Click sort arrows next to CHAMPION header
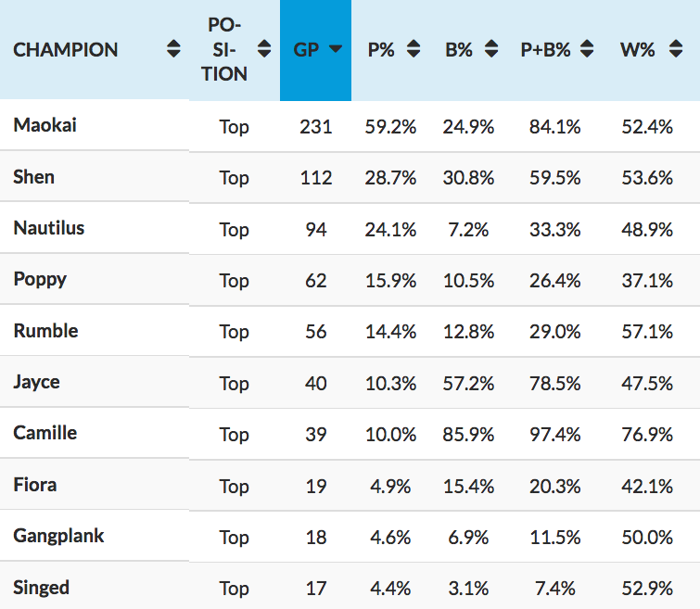The width and height of the screenshot is (700, 609). pyautogui.click(x=173, y=50)
